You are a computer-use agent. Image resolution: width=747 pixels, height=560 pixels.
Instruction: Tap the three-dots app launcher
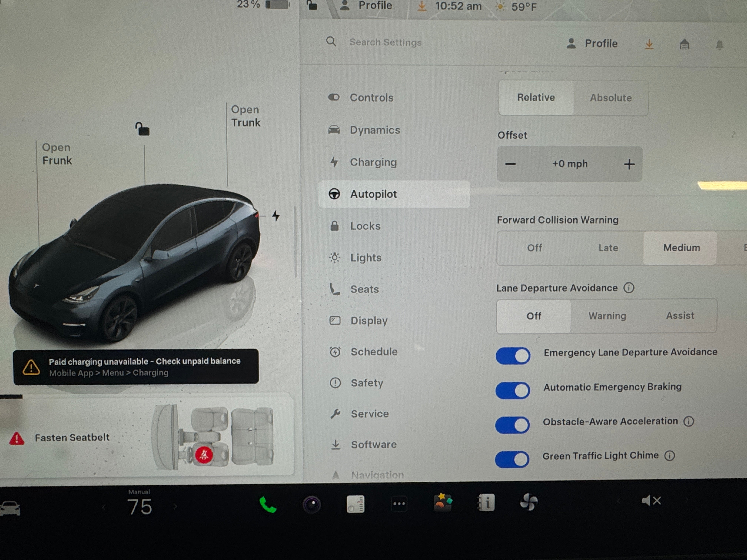[x=399, y=504]
